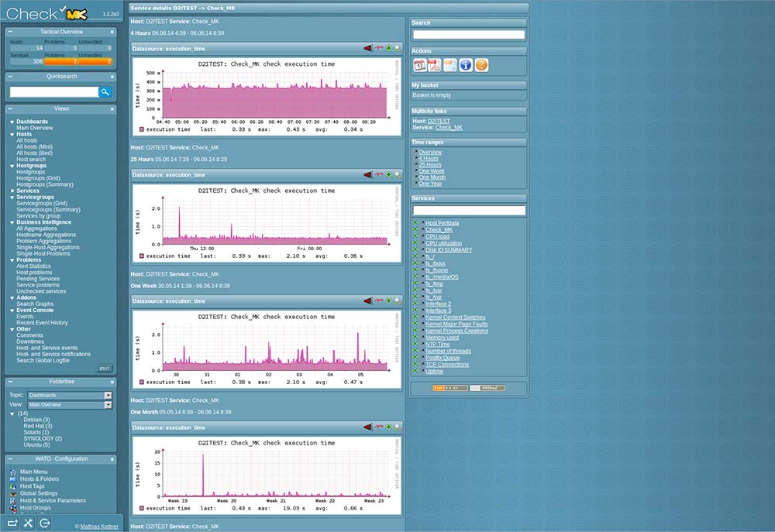Collapse the Hosts section in Views

(x=12, y=135)
